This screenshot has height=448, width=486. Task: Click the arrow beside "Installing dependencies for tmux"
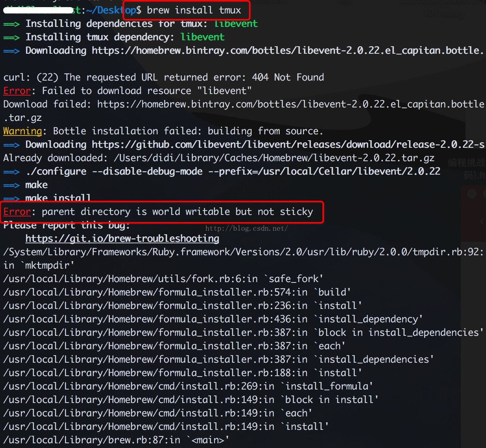pos(11,24)
